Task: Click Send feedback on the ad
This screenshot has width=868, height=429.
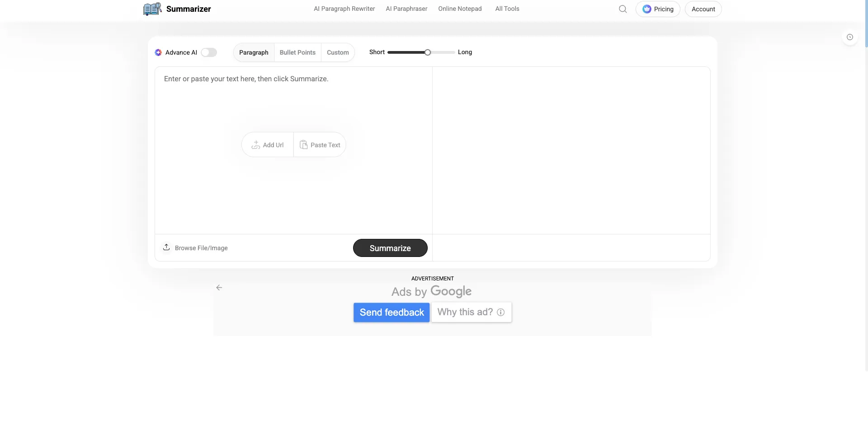Action: 392,312
